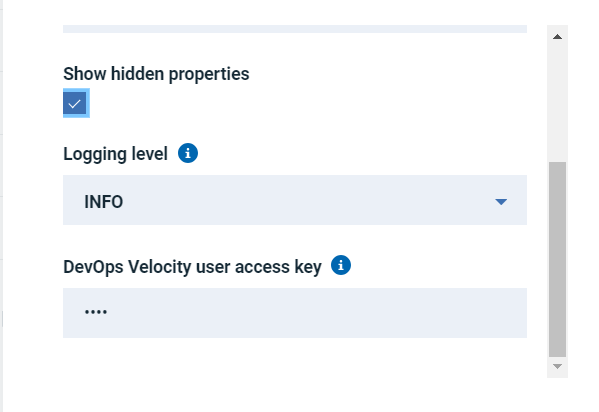Click the scrollbar track above the thumb
Screen dimensions: 599x412
(557, 103)
